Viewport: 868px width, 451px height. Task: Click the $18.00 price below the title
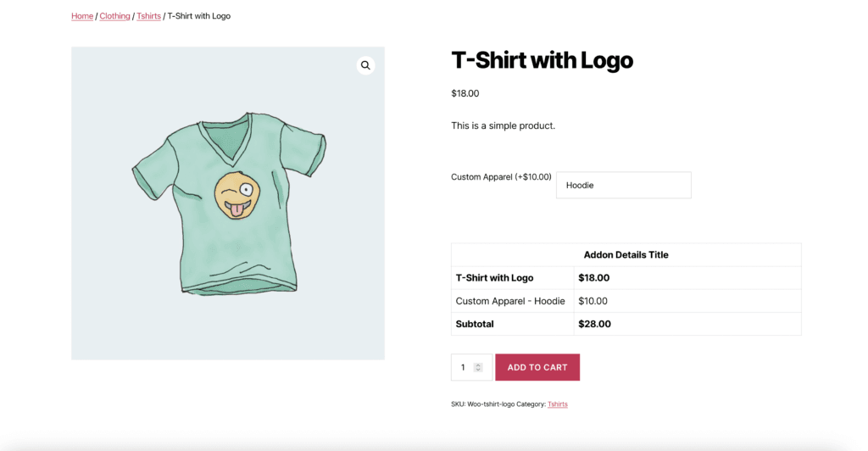465,93
